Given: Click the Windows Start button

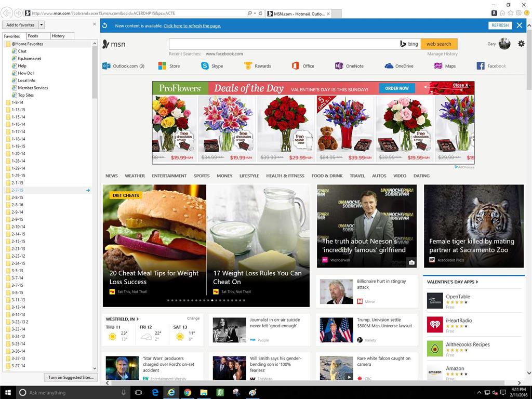Looking at the screenshot, I should 8,393.
